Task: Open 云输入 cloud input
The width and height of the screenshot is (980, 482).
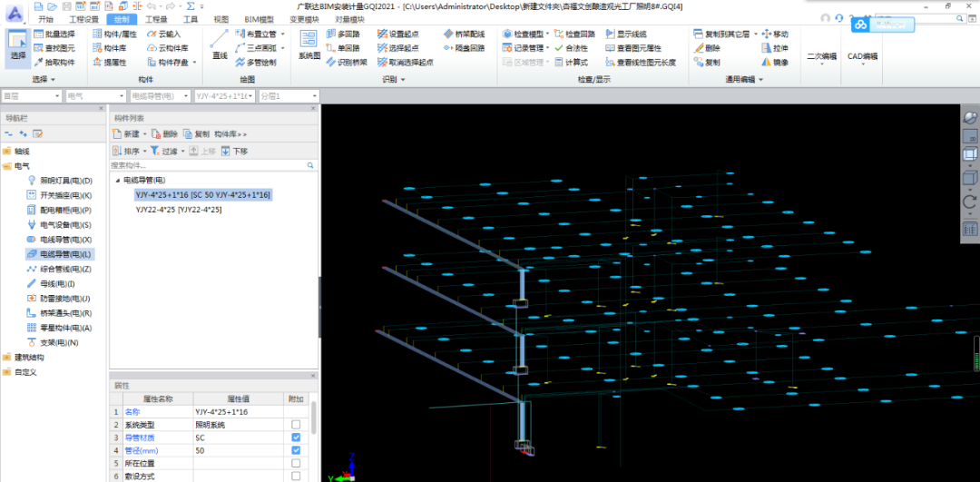Action: (163, 34)
